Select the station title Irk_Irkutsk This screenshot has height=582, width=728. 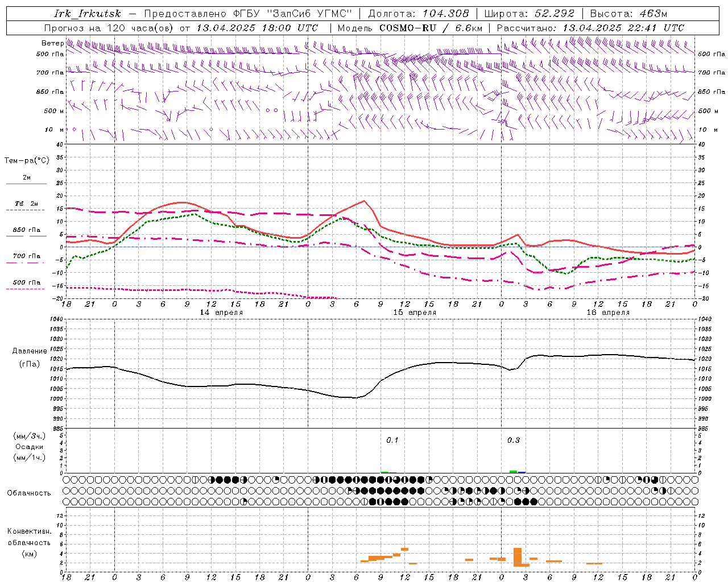click(88, 14)
